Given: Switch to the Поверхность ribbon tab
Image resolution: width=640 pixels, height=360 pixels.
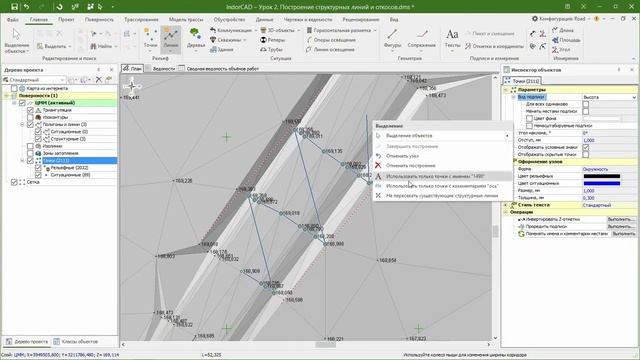Looking at the screenshot, I should (99, 19).
